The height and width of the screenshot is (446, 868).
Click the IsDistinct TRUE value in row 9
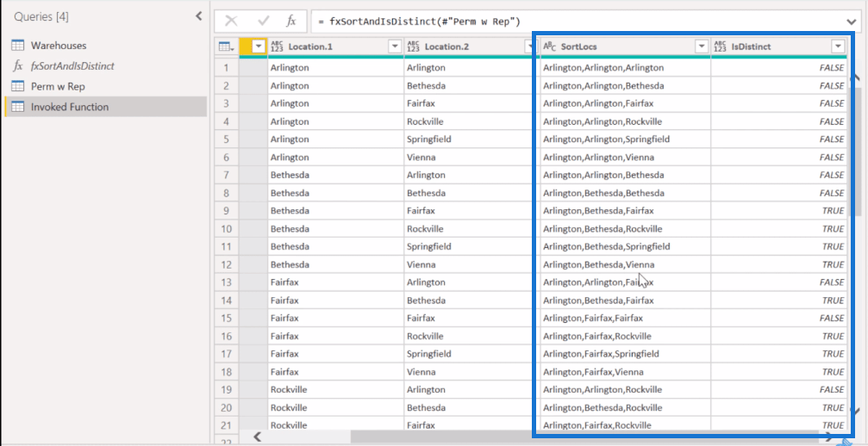[x=833, y=211]
